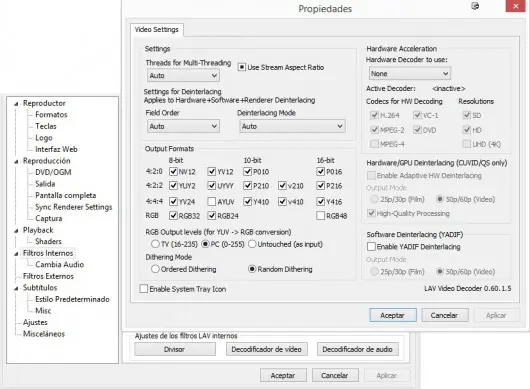This screenshot has width=530, height=389.
Task: Uncheck the Y410 output format
Action: click(x=247, y=201)
